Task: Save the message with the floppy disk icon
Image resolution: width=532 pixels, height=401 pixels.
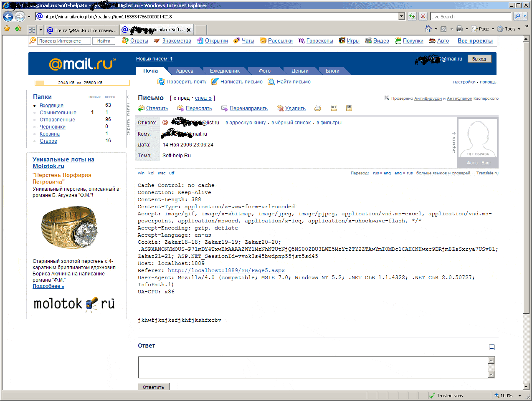Action: (x=349, y=108)
